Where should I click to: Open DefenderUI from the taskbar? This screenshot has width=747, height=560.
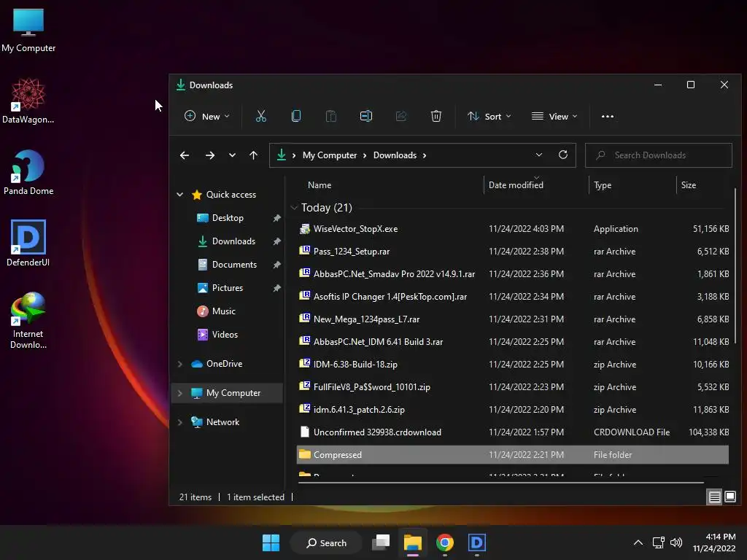(477, 542)
